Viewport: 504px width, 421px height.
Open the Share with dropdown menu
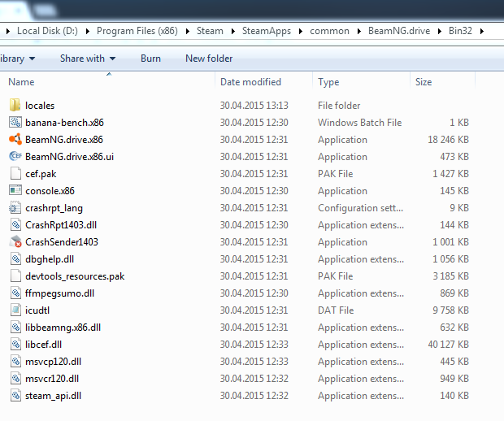point(88,59)
